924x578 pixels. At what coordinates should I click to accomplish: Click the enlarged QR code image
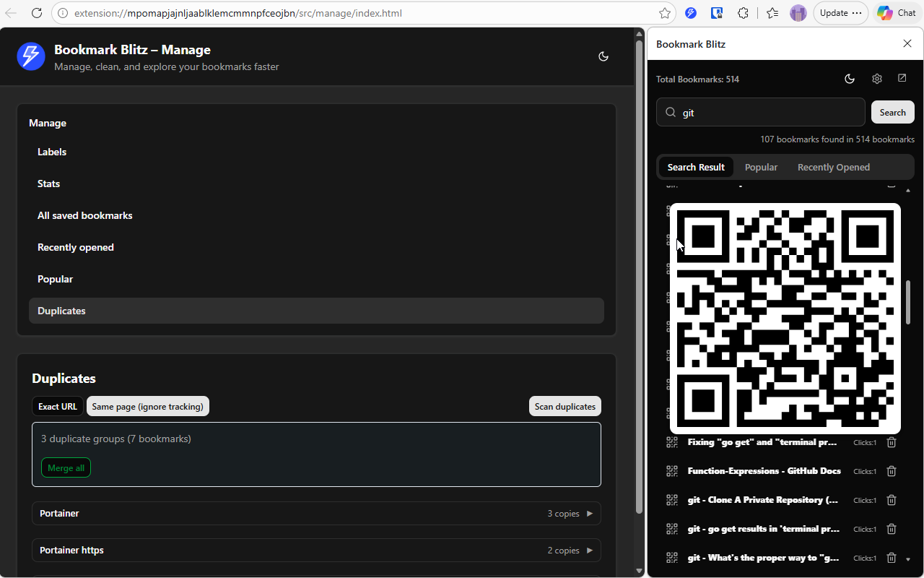pos(785,319)
